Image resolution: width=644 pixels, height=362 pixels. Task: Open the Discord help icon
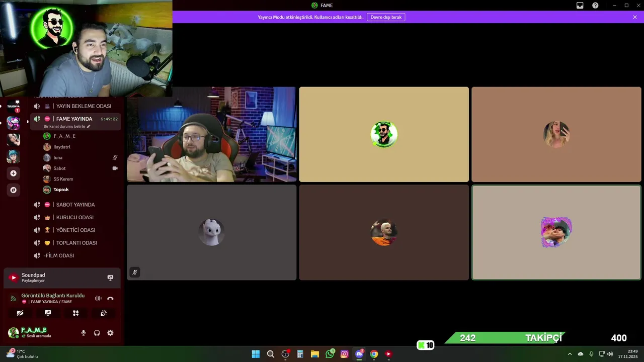click(x=595, y=6)
